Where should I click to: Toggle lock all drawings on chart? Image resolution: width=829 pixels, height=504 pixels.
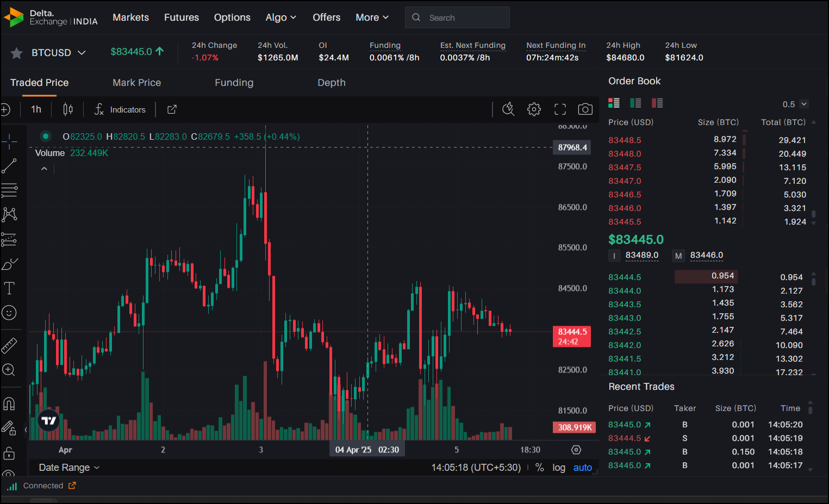(9, 453)
